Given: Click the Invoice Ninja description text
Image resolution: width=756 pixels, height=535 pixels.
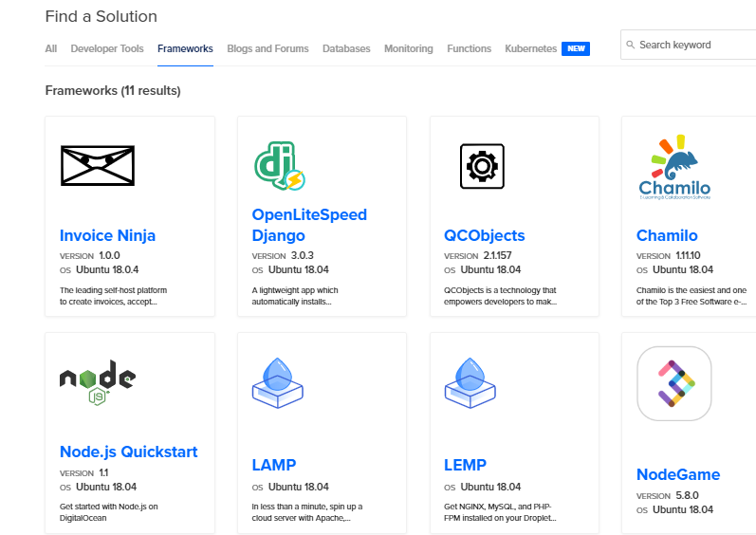Looking at the screenshot, I should [x=113, y=296].
